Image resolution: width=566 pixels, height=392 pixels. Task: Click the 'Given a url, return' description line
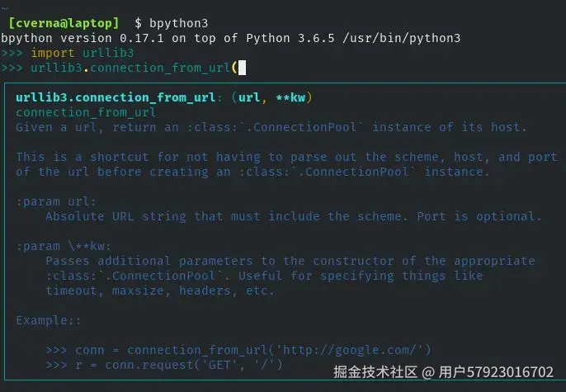coord(271,126)
